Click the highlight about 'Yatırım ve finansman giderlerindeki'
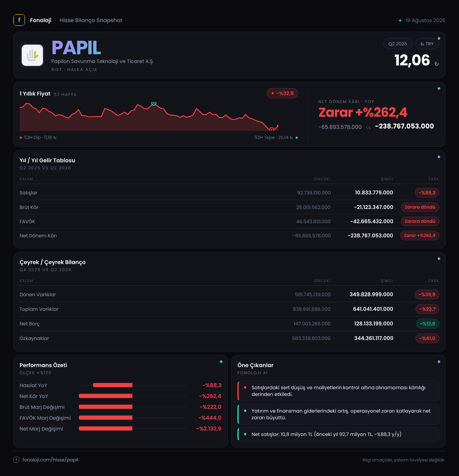Viewport: 459px width, 476px height. click(339, 414)
